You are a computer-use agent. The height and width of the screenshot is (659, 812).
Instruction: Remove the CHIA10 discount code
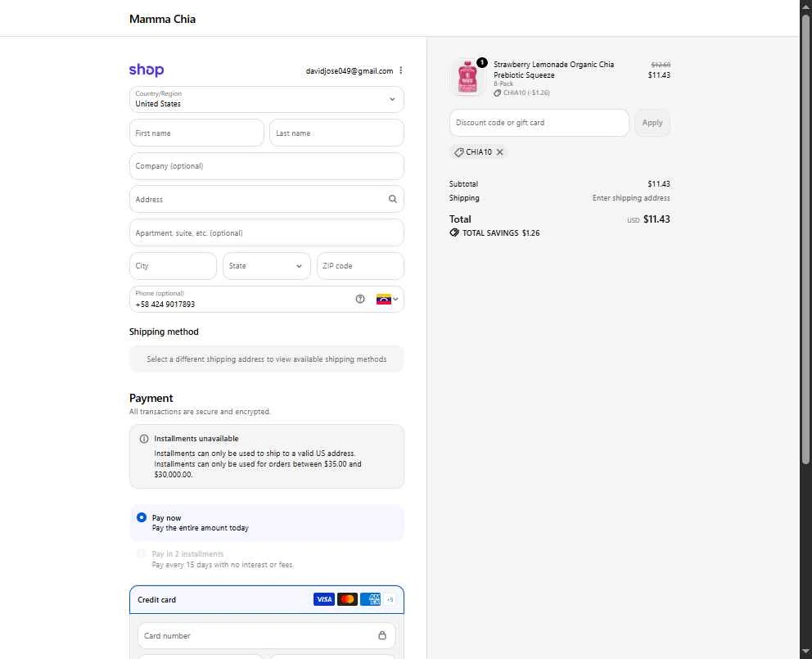[x=500, y=151]
